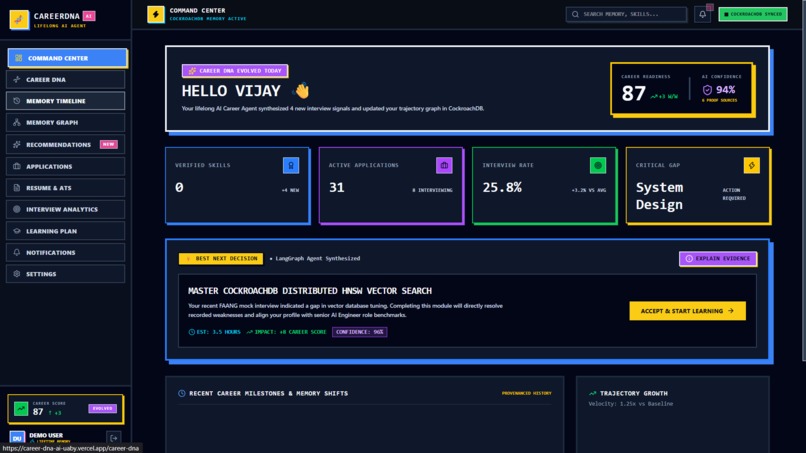Click the Memory Timeline clock icon
This screenshot has height=453, width=806.
(16, 101)
